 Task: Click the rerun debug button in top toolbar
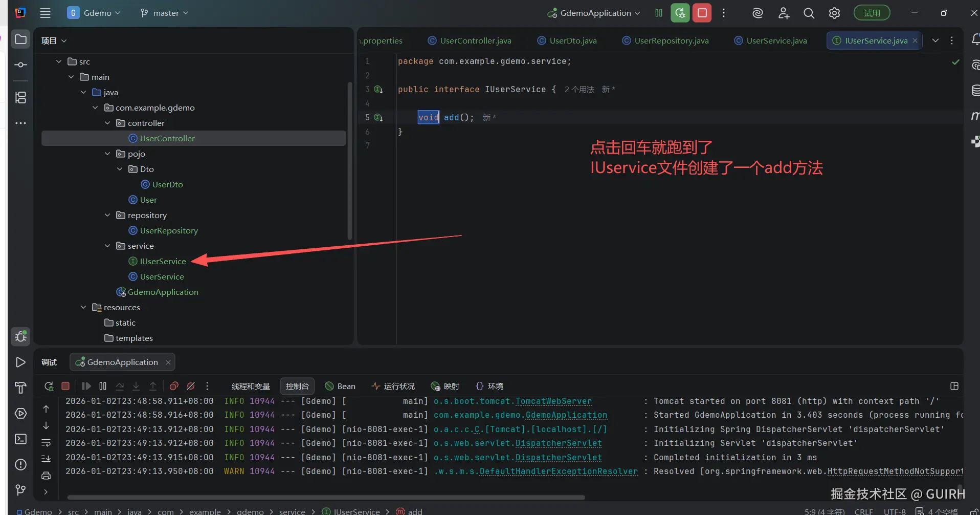point(680,13)
